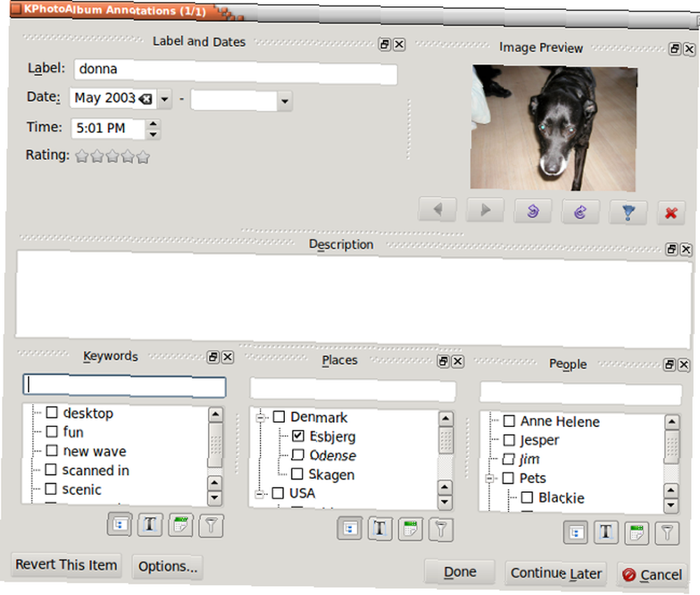Float the Description panel
Image resolution: width=700 pixels, height=595 pixels.
(671, 249)
